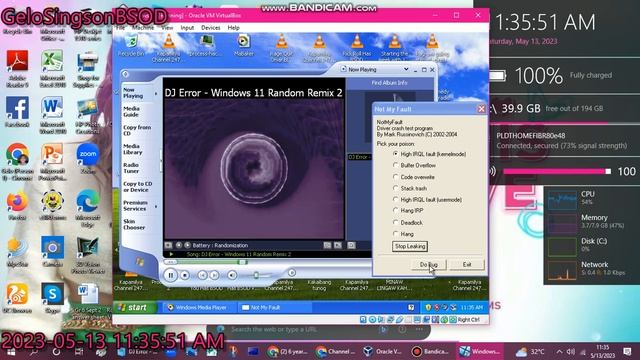Select next visualization in Media Player
This screenshot has width=640, height=360.
(x=187, y=245)
